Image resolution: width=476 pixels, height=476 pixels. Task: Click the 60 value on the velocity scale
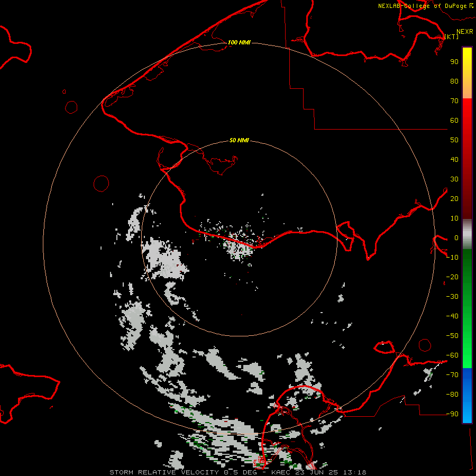pos(454,120)
